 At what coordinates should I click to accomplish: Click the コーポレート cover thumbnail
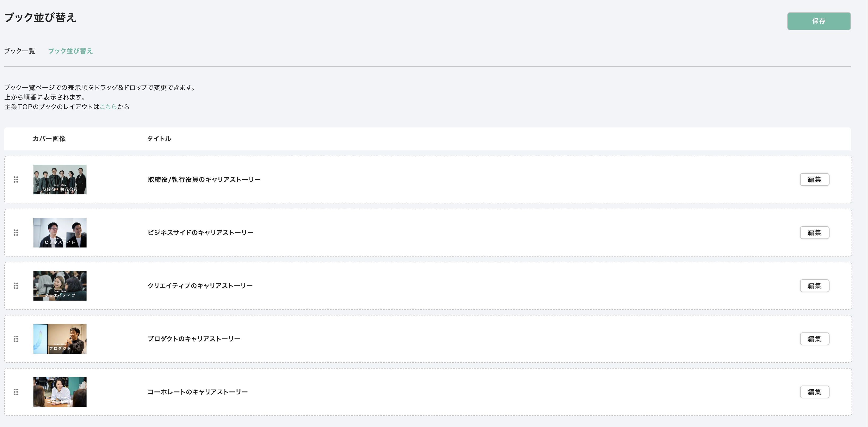pos(60,392)
